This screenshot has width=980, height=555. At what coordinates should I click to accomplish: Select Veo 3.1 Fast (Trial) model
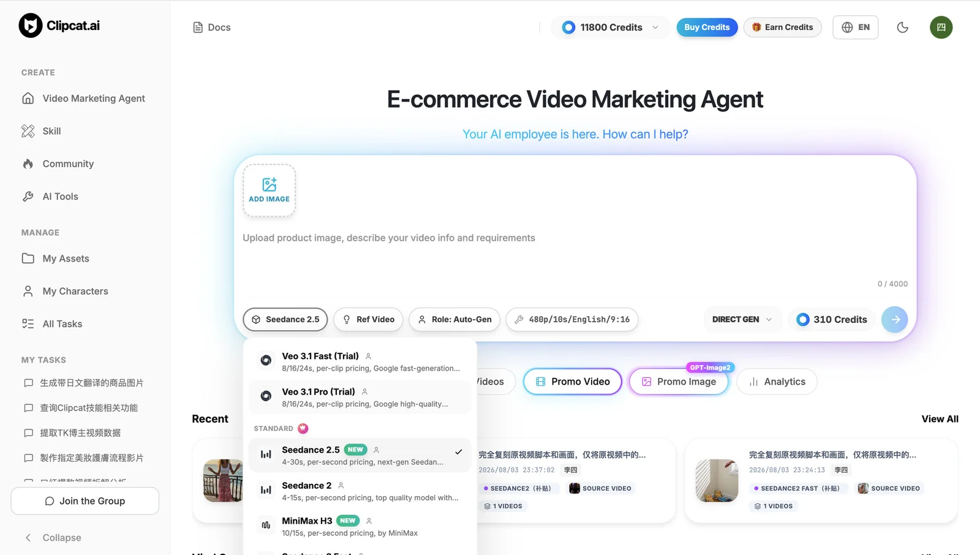pos(360,361)
